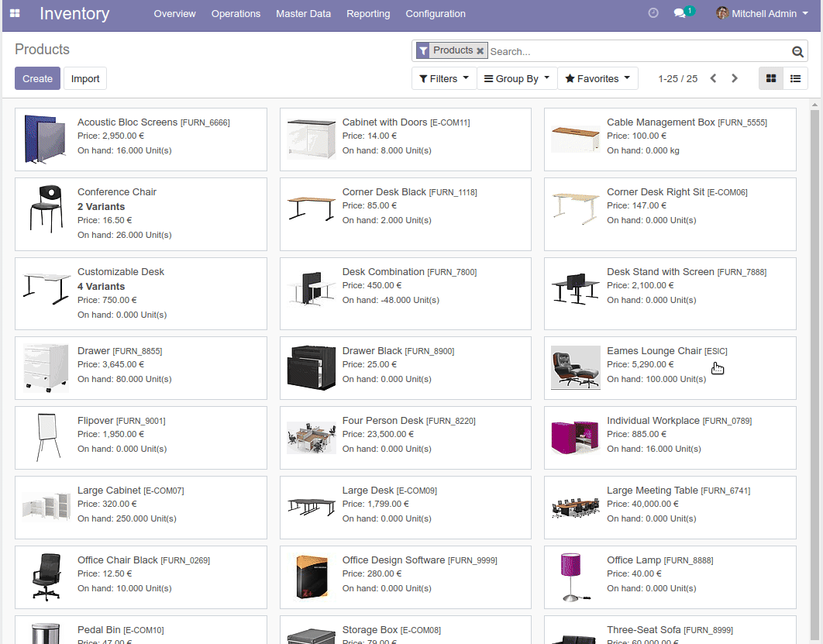Open the apps grid menu icon
The height and width of the screenshot is (644, 823).
(x=15, y=14)
